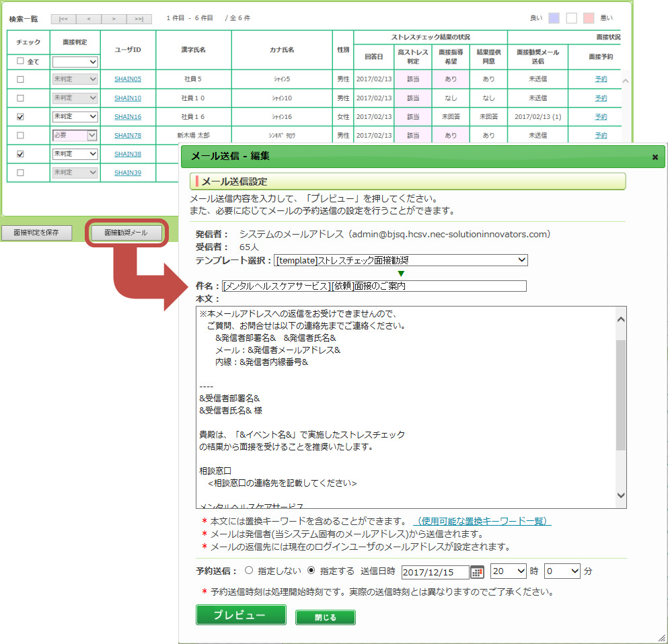Click the ユーザID column header

[x=128, y=50]
